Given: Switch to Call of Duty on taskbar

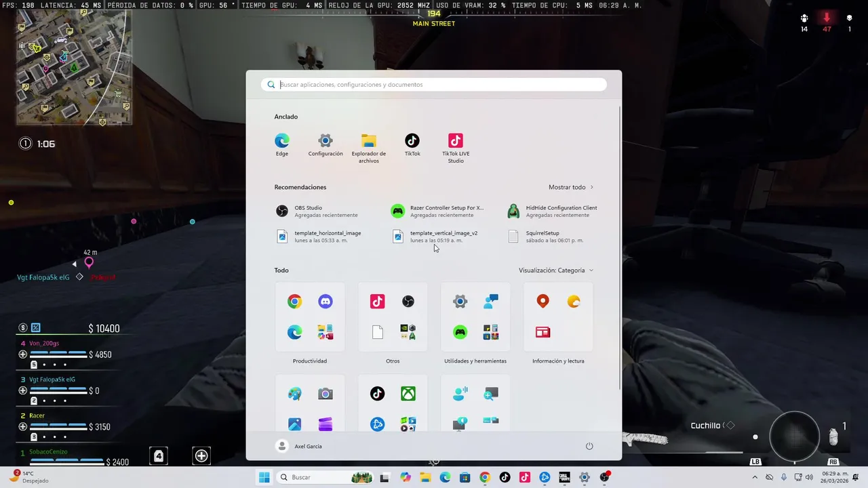Looking at the screenshot, I should click(x=564, y=477).
